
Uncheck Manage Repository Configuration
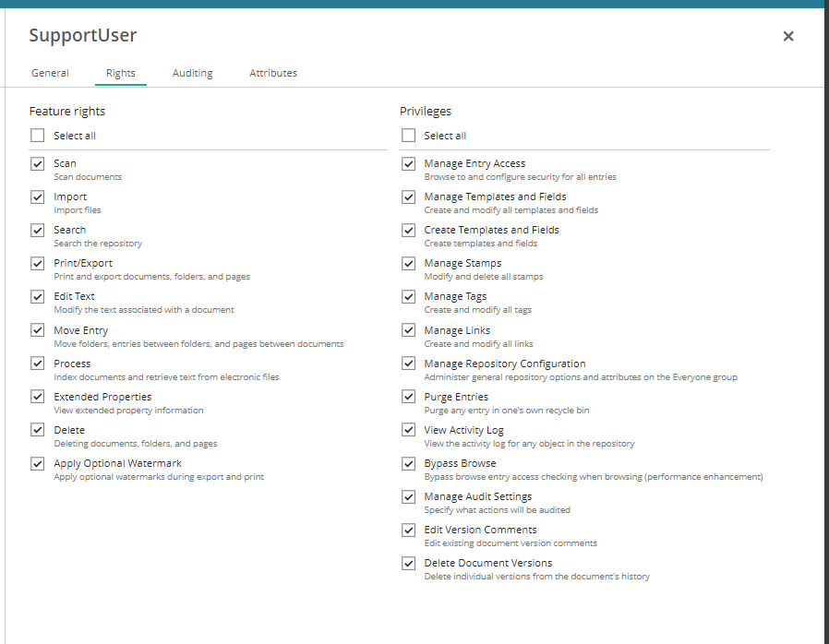tap(408, 364)
